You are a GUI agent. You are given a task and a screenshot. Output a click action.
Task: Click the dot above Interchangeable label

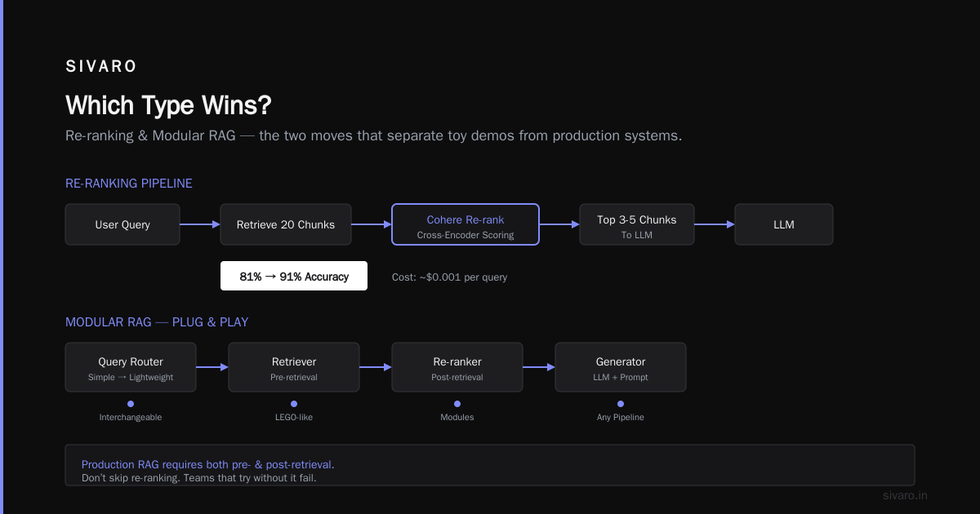pyautogui.click(x=131, y=404)
